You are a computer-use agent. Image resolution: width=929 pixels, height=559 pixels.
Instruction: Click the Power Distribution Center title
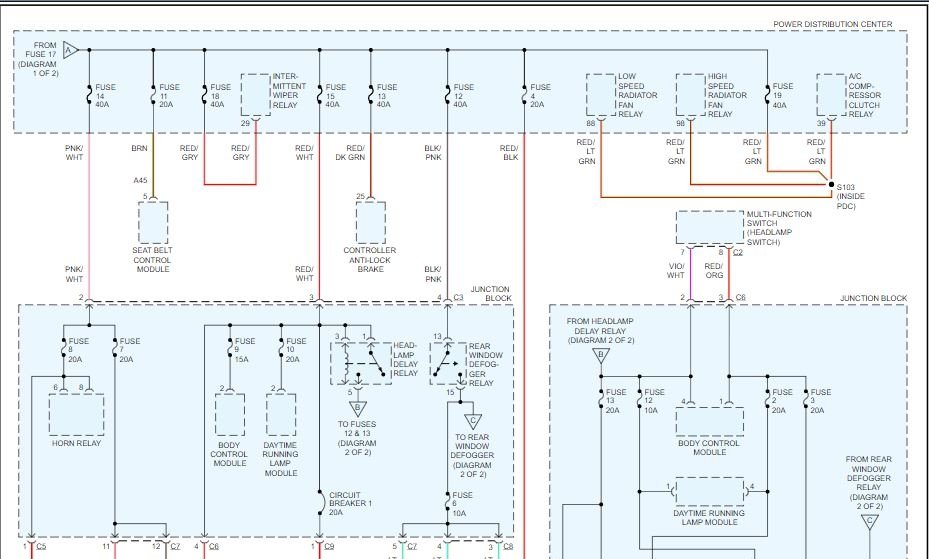pos(832,24)
